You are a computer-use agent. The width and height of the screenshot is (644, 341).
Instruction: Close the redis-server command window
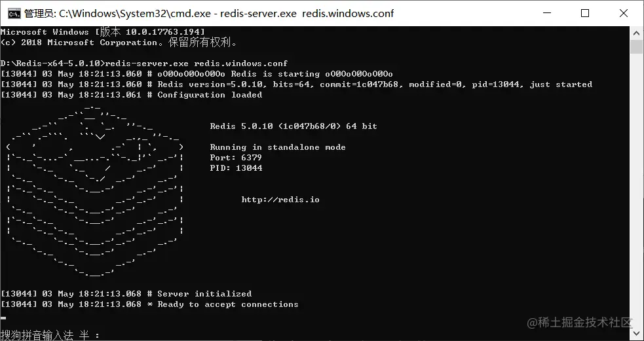point(623,13)
